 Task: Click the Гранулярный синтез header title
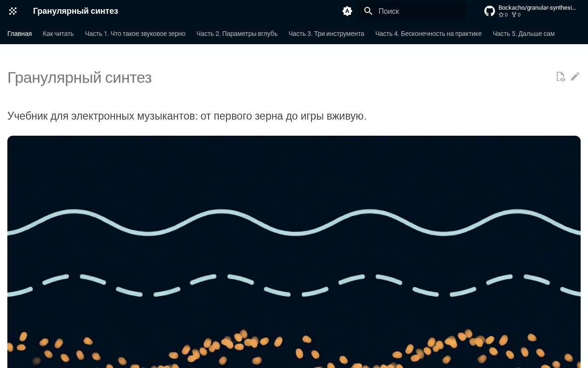pyautogui.click(x=75, y=11)
